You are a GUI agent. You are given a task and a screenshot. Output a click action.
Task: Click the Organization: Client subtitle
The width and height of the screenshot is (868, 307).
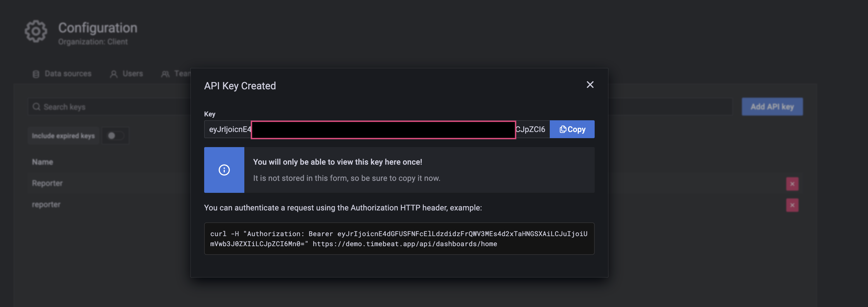pos(93,42)
